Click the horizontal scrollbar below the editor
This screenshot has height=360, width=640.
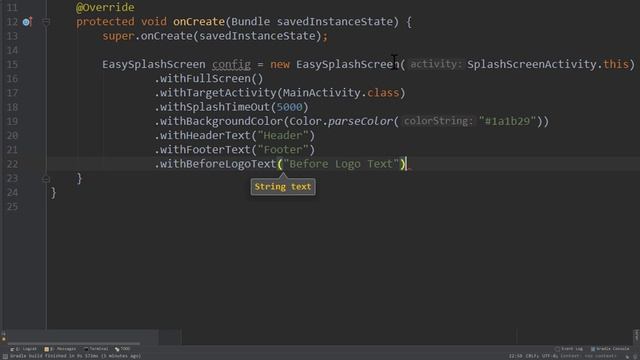pyautogui.click(x=73, y=344)
